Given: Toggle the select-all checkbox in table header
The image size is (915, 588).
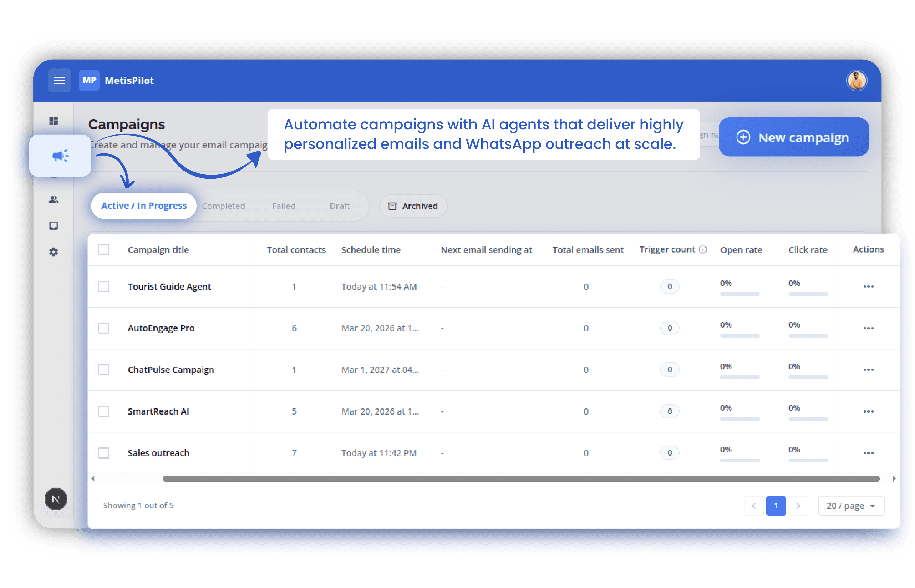Looking at the screenshot, I should tap(103, 249).
